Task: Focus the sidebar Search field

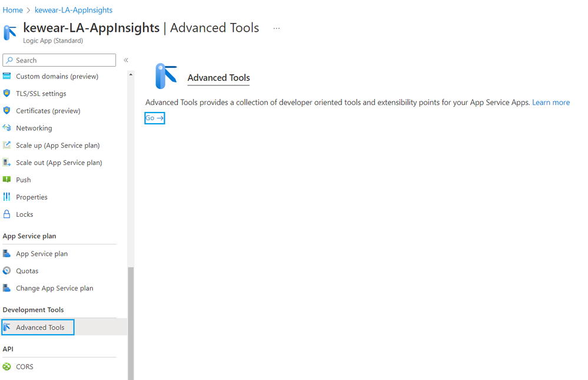Action: [59, 60]
